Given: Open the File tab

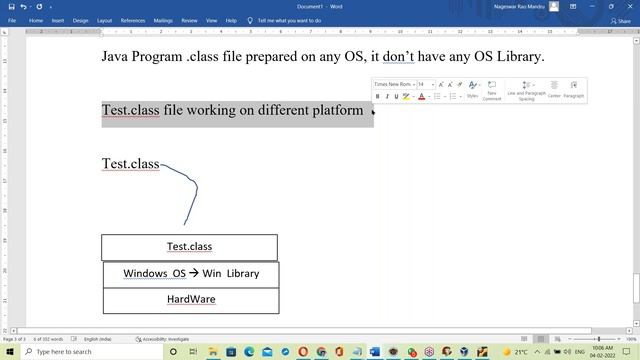Looking at the screenshot, I should [x=12, y=20].
